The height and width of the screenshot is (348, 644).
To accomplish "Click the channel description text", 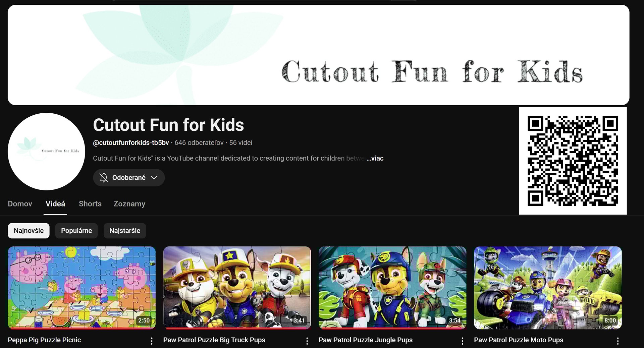I will coord(229,158).
